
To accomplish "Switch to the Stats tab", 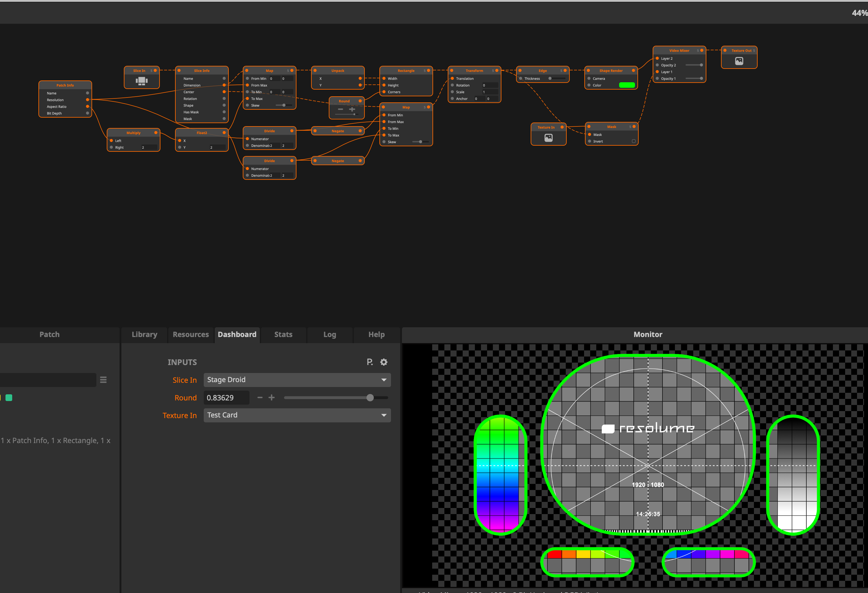I will point(283,335).
